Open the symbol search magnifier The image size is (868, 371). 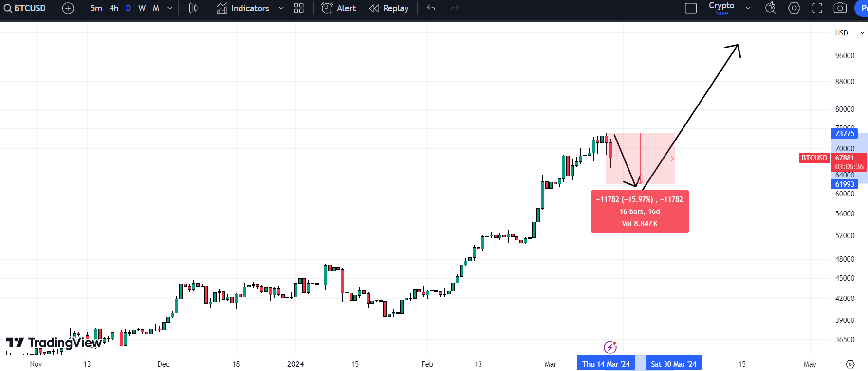tap(8, 8)
